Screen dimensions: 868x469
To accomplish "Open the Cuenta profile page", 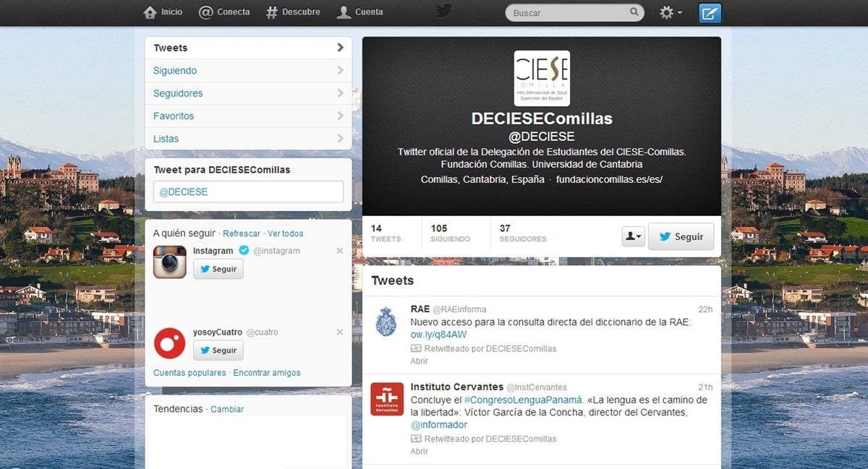I will [x=360, y=12].
